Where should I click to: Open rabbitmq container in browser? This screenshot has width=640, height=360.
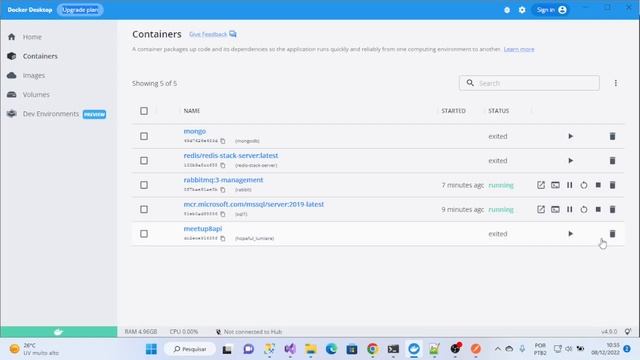541,185
